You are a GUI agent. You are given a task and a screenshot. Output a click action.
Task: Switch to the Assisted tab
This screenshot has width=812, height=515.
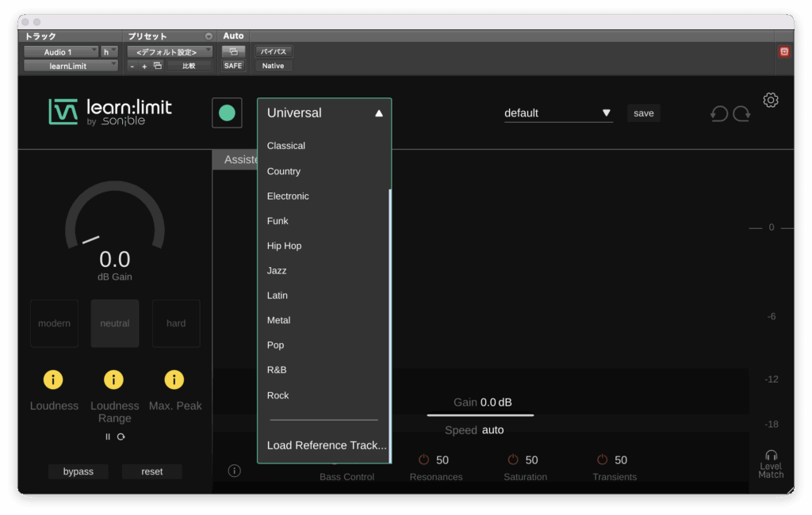pos(236,159)
